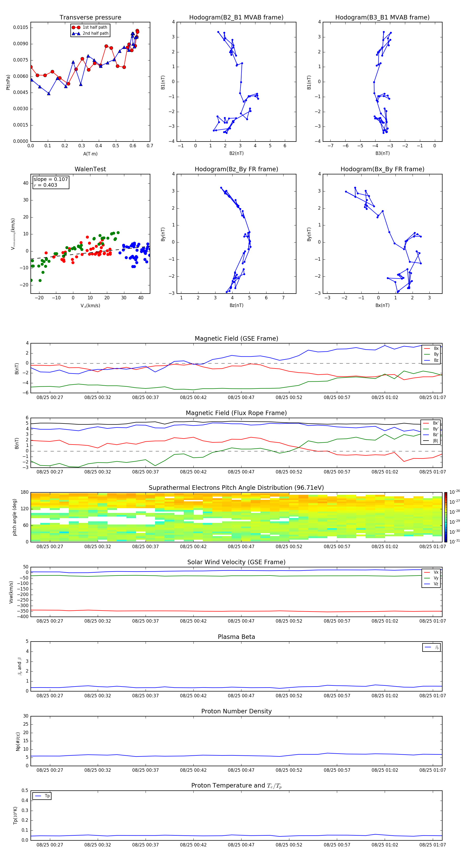Click the "Bx(nT)" x-axis label
This screenshot has width=473, height=868.
pos(382,305)
